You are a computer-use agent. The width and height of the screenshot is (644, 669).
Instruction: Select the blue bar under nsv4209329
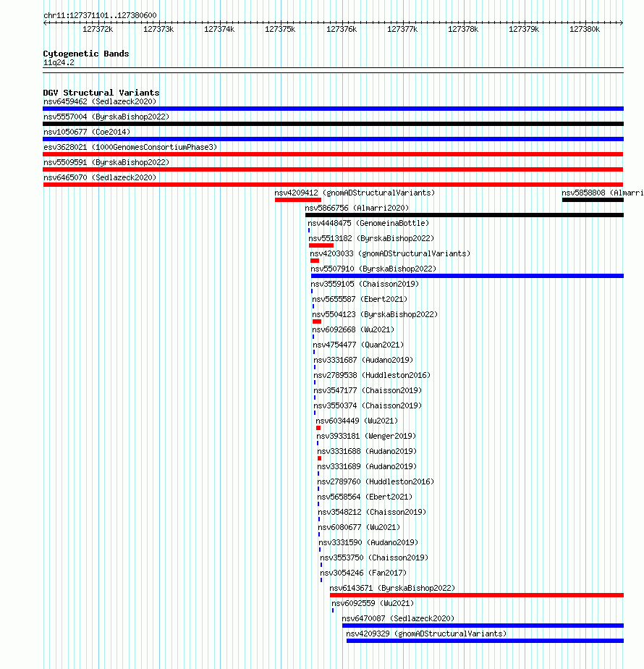click(485, 641)
